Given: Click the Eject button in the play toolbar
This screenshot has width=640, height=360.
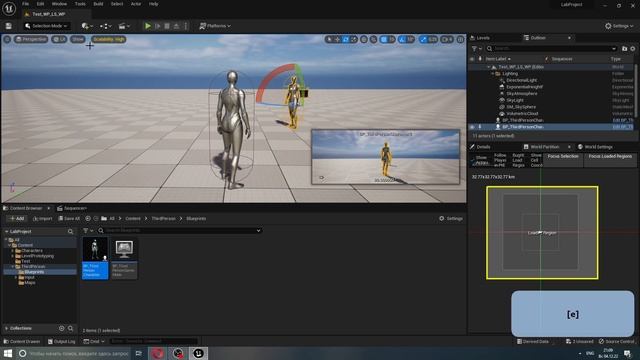Looking at the screenshot, I should [x=176, y=26].
